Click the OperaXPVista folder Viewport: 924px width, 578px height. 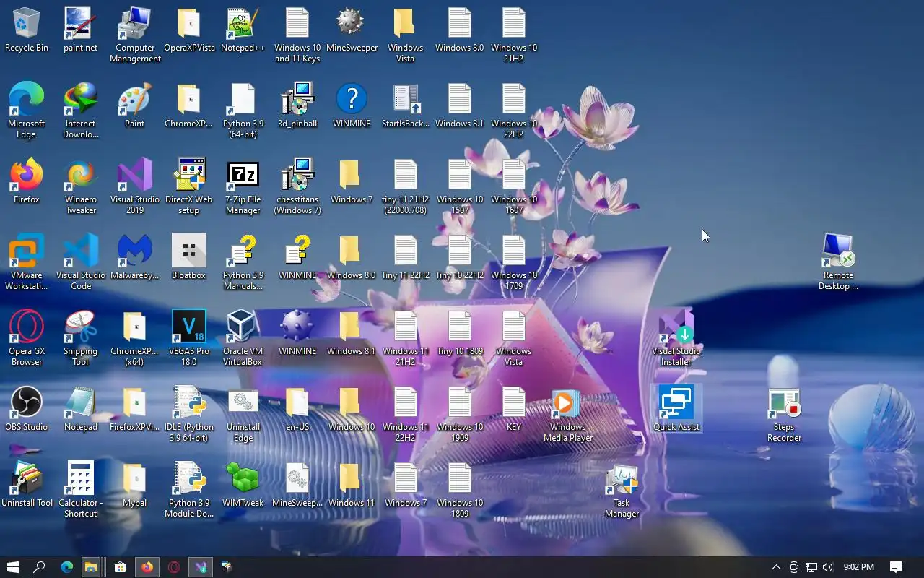189,30
